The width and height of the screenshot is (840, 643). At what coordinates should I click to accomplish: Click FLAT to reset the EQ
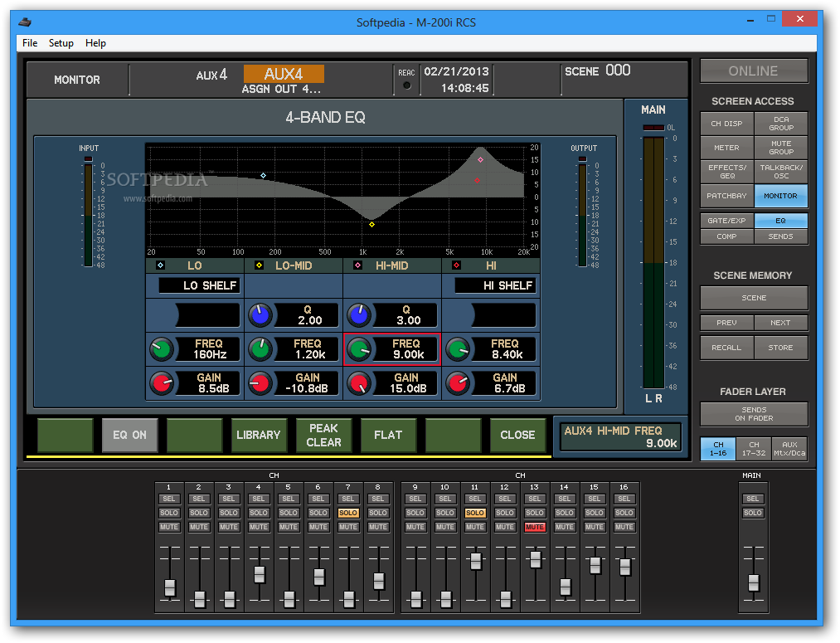tap(388, 435)
